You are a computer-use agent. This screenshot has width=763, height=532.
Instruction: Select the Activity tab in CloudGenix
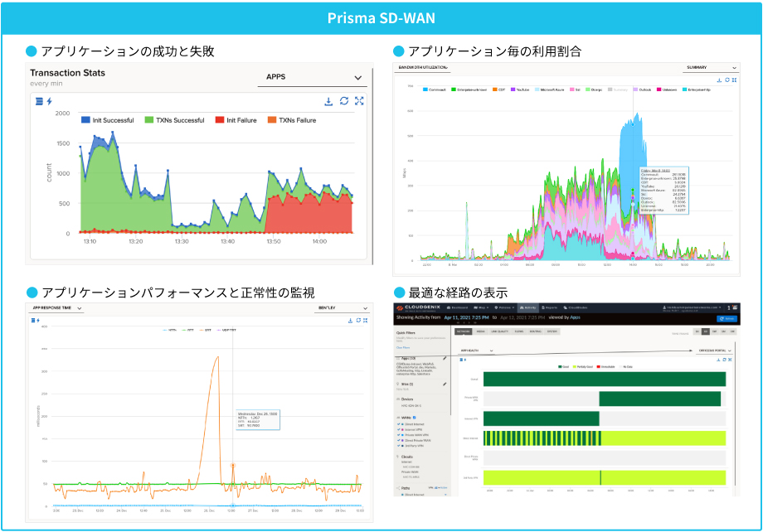[x=528, y=307]
